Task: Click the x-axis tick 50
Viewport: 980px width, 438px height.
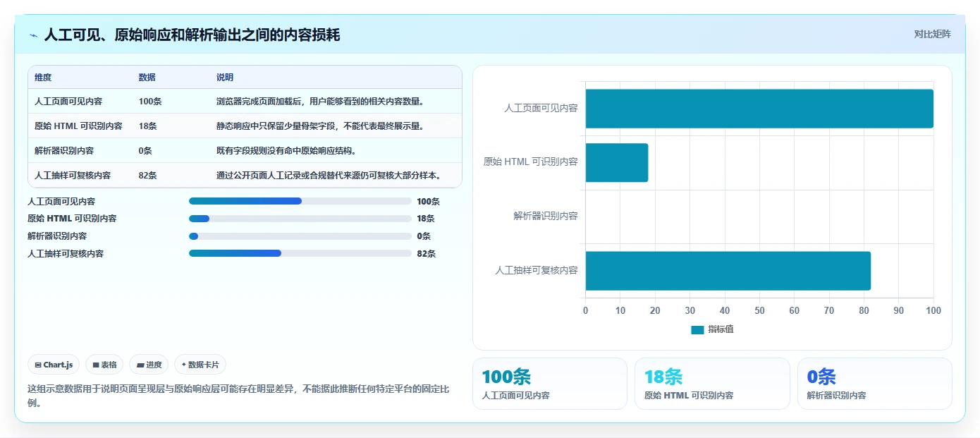Action: pos(759,311)
